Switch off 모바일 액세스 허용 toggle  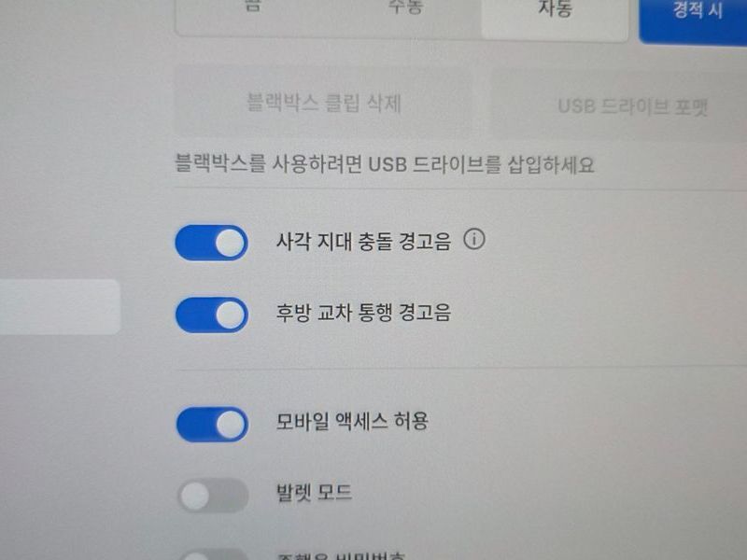[x=212, y=424]
